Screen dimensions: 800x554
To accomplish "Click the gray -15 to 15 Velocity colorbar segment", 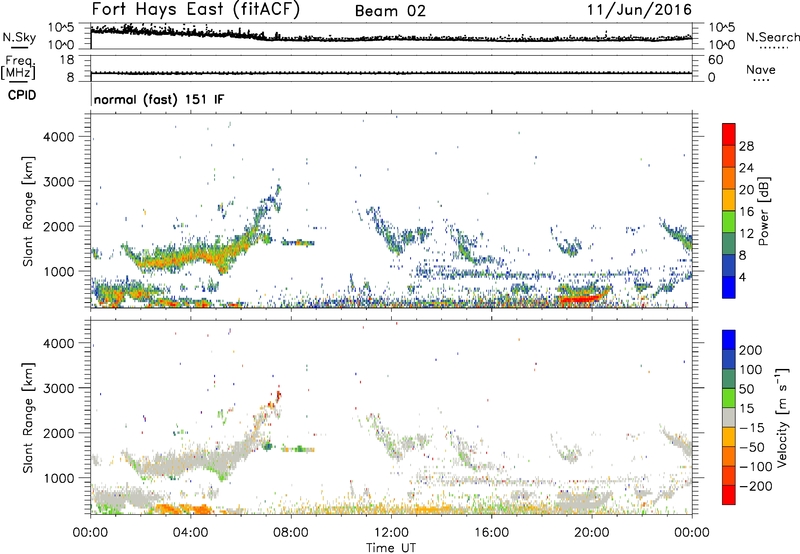I will [x=729, y=417].
